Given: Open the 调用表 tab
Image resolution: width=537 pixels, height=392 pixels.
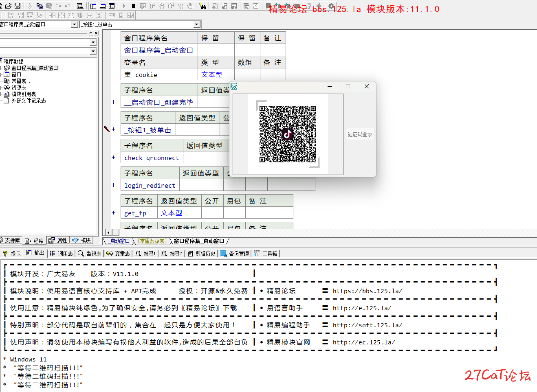Looking at the screenshot, I should point(62,253).
